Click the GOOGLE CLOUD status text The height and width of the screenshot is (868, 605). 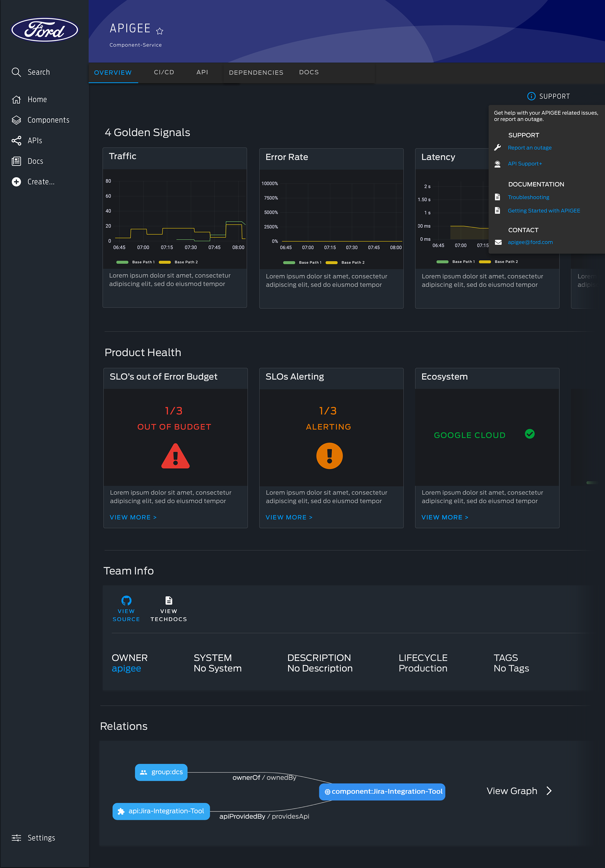pyautogui.click(x=469, y=435)
